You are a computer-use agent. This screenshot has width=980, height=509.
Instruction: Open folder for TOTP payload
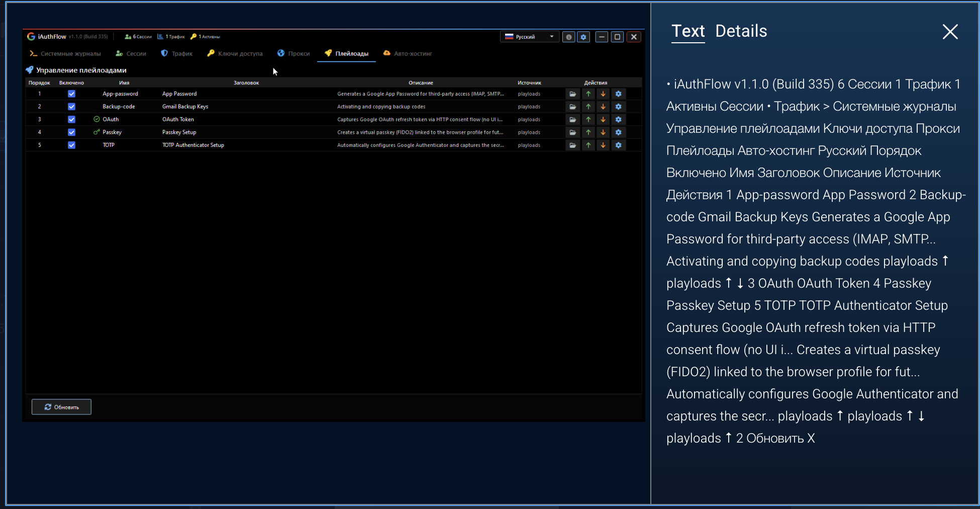coord(572,145)
